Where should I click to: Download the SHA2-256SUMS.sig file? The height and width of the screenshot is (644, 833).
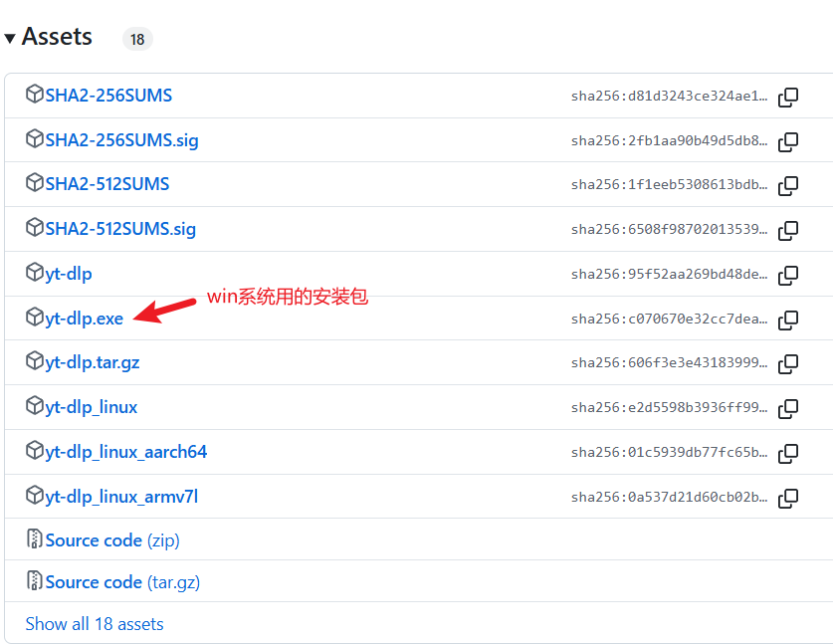tap(121, 140)
